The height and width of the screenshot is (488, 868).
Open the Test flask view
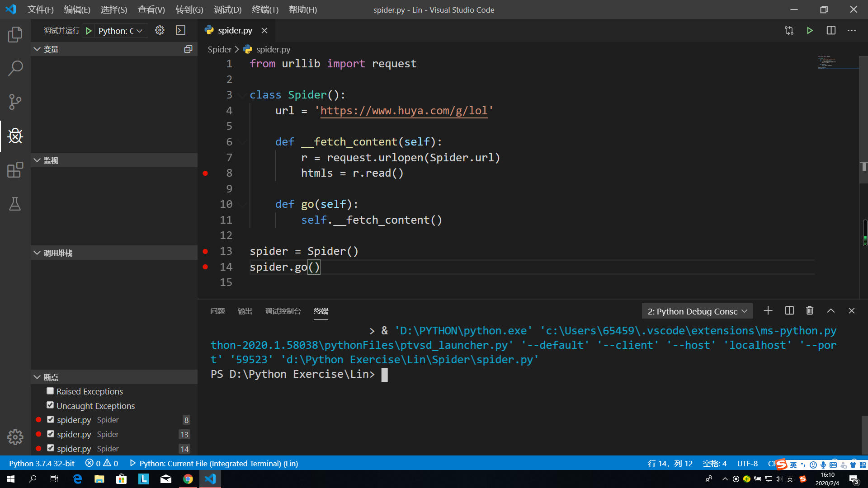[x=15, y=204]
